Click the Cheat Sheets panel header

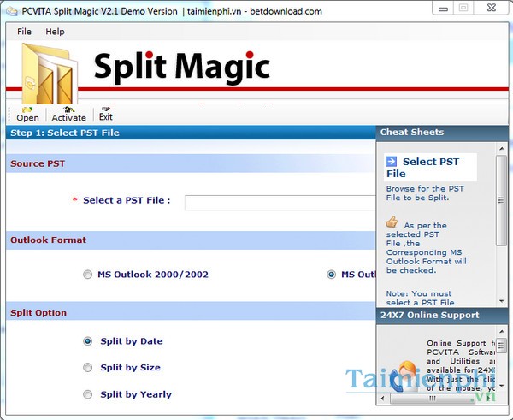(x=442, y=133)
